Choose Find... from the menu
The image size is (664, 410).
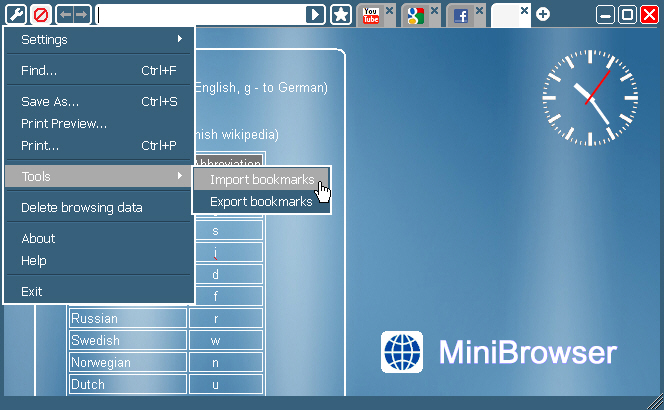[99, 70]
